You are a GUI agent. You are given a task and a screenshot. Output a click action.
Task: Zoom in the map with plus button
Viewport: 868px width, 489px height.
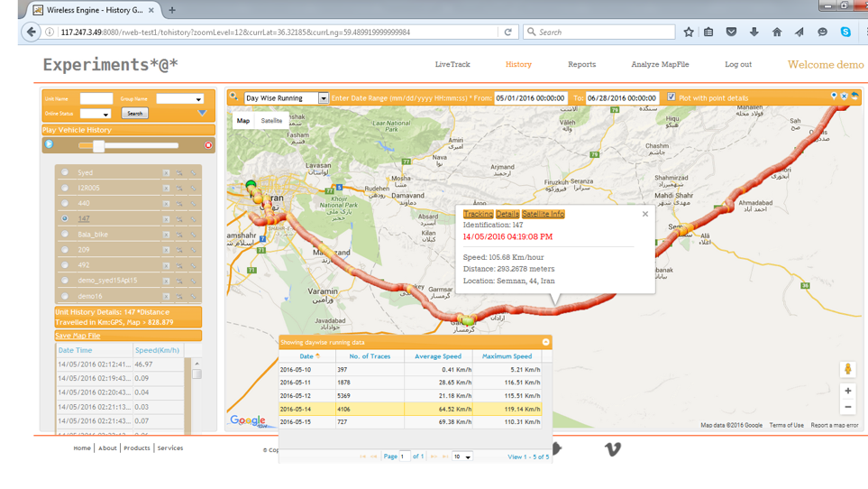pos(847,391)
